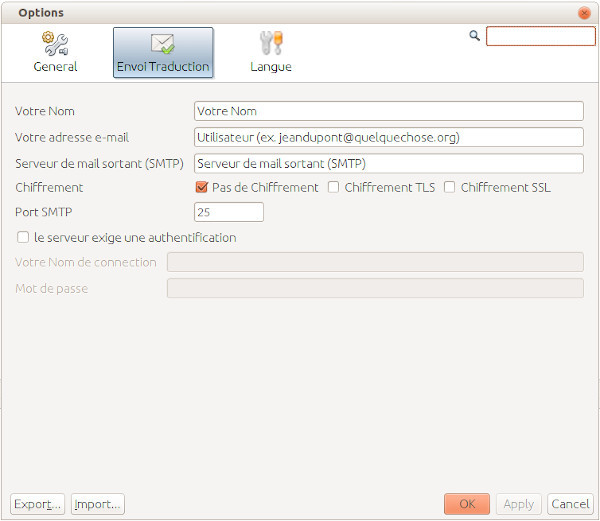The height and width of the screenshot is (521, 600).
Task: Close the Options dialog window
Action: tap(584, 13)
